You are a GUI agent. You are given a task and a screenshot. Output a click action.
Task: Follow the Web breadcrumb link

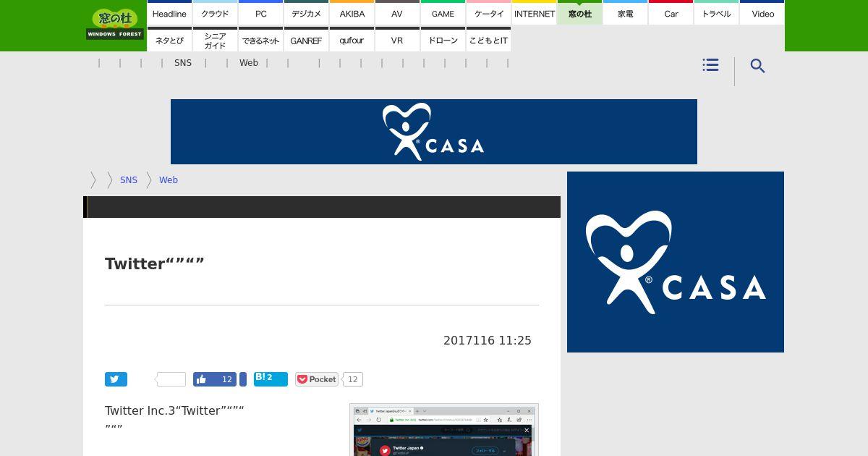[x=169, y=180]
